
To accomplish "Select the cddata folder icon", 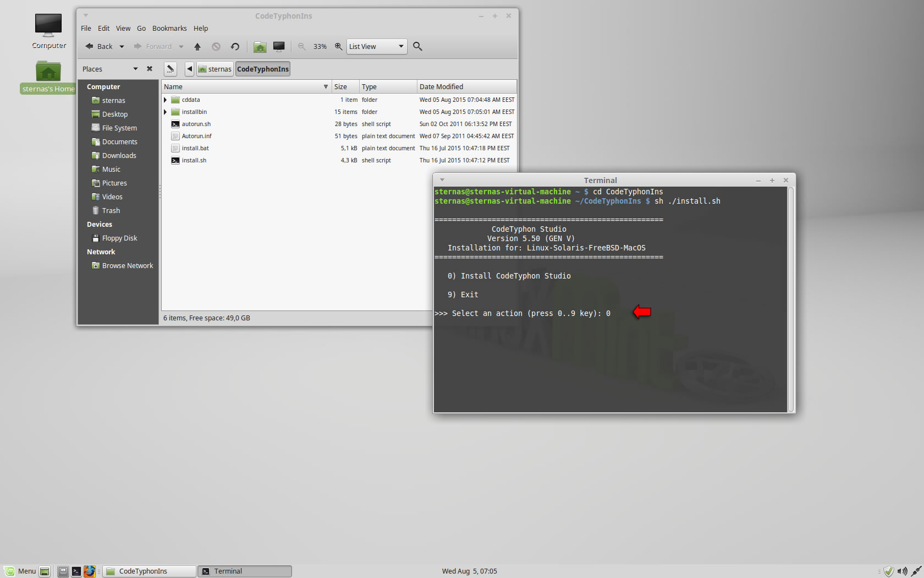I will tap(175, 100).
